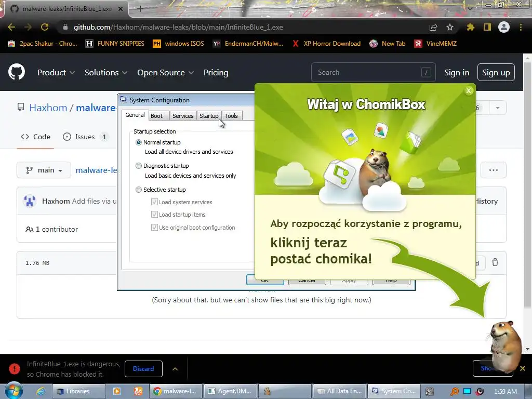Click the browser address bar URL

click(x=178, y=27)
